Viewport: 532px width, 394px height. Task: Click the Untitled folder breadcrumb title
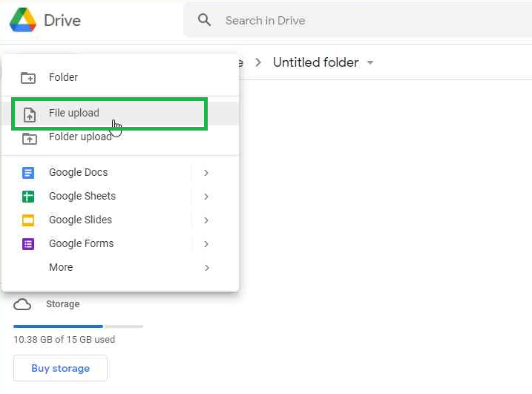[x=315, y=62]
